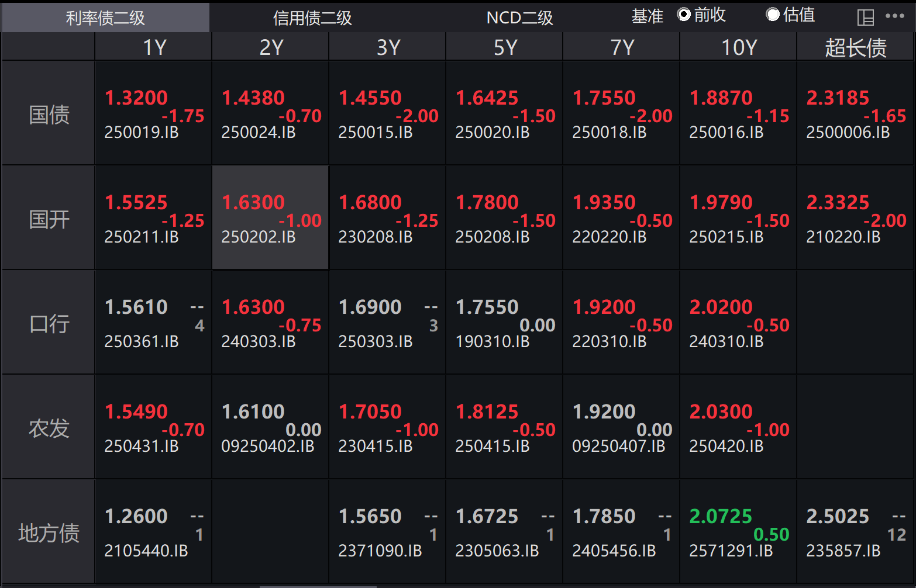Screen dimensions: 916x588
Task: Click the highlighted 250202.IB bond code
Action: point(259,237)
